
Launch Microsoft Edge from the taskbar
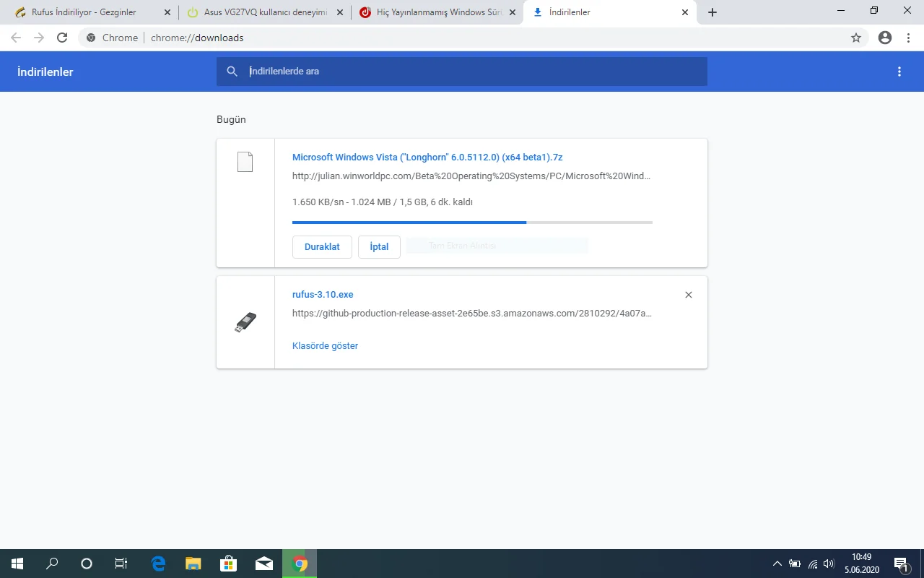point(158,564)
